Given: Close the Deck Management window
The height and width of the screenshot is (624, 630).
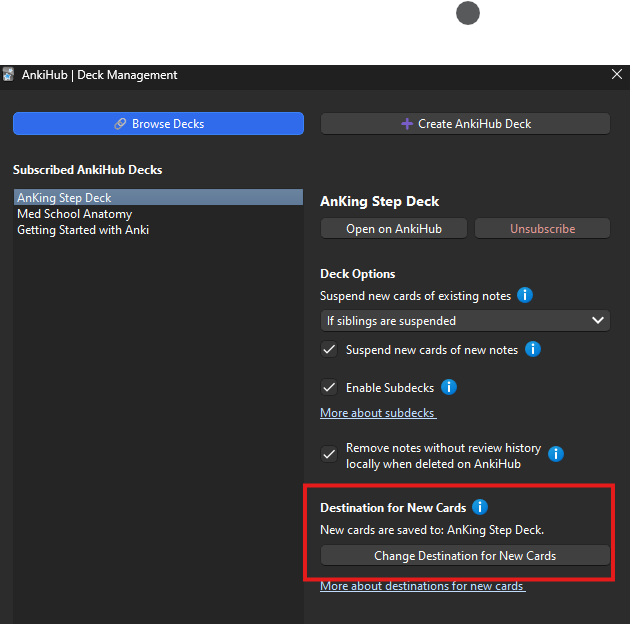Looking at the screenshot, I should (x=617, y=74).
